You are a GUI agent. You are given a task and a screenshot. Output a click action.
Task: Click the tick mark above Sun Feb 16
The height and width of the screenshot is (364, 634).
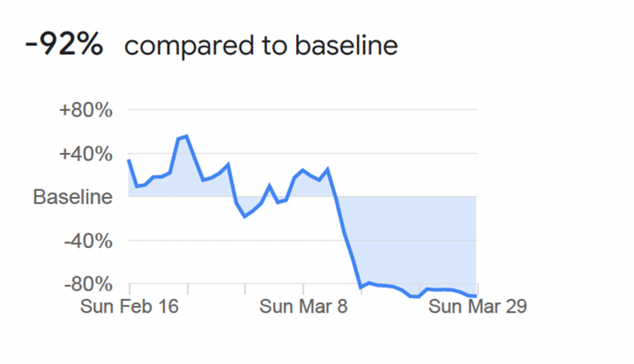[x=129, y=289]
